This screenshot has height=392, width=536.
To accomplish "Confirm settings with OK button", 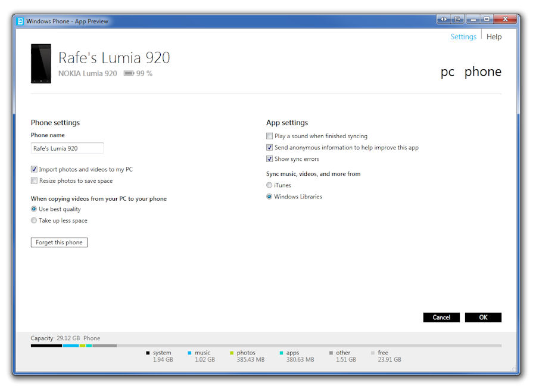I will pyautogui.click(x=483, y=318).
